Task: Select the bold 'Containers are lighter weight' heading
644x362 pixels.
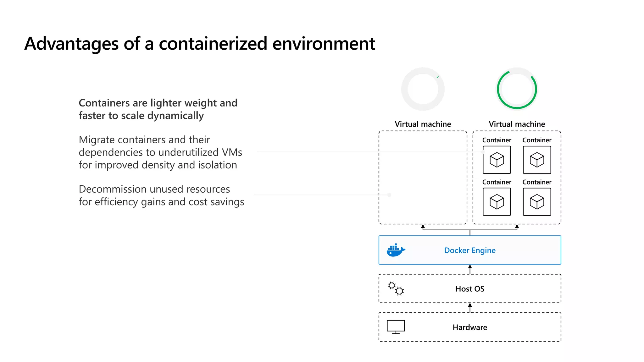Action: [x=158, y=109]
